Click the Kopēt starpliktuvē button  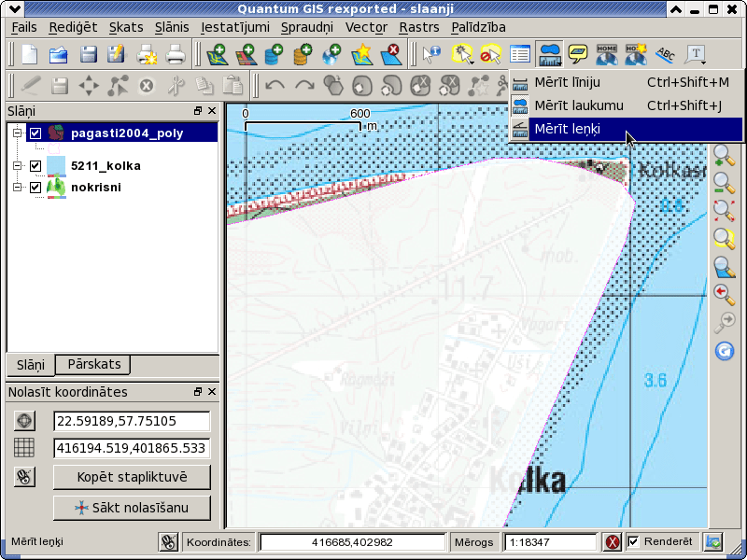[132, 477]
